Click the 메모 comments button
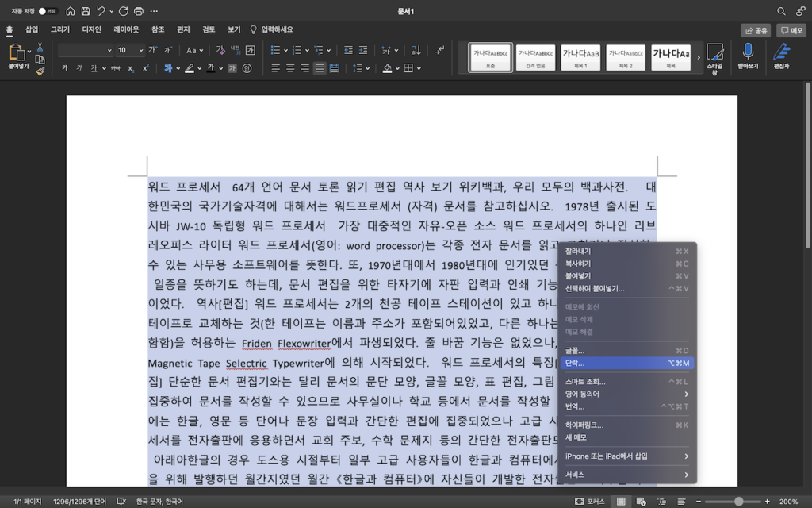The height and width of the screenshot is (508, 812). point(791,31)
